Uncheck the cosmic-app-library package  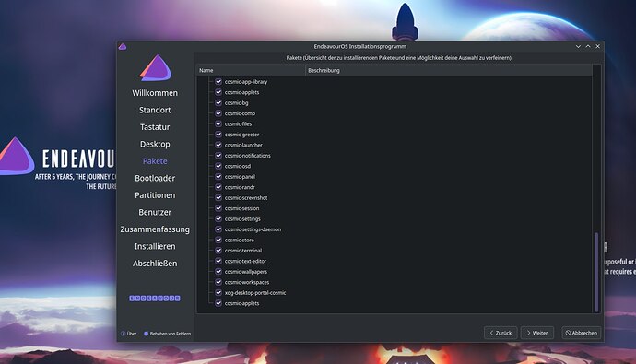coord(218,81)
